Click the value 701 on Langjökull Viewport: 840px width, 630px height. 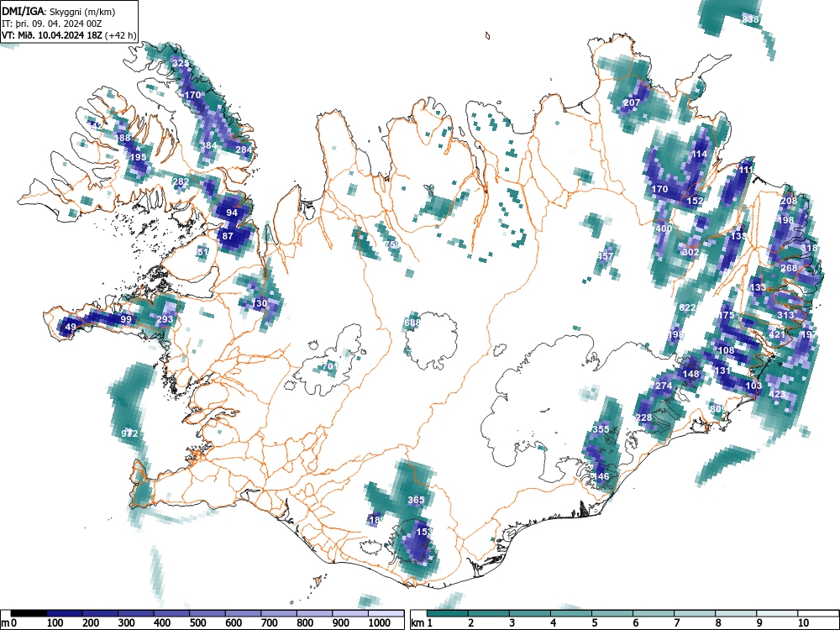330,366
